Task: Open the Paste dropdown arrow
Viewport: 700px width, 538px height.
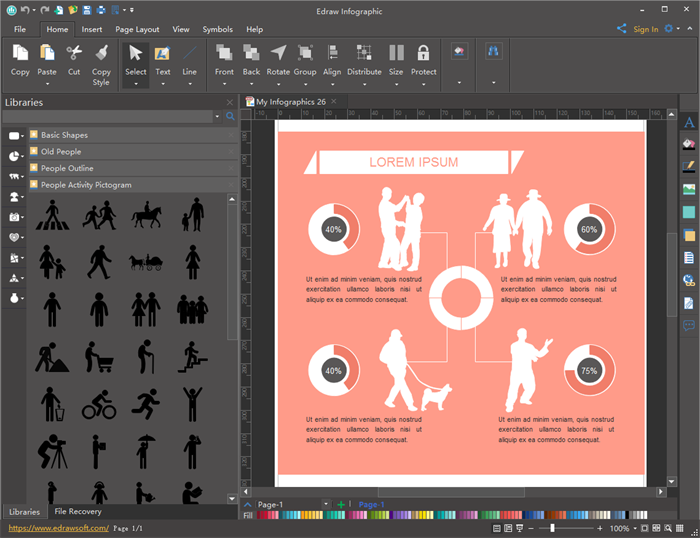Action: click(x=47, y=83)
